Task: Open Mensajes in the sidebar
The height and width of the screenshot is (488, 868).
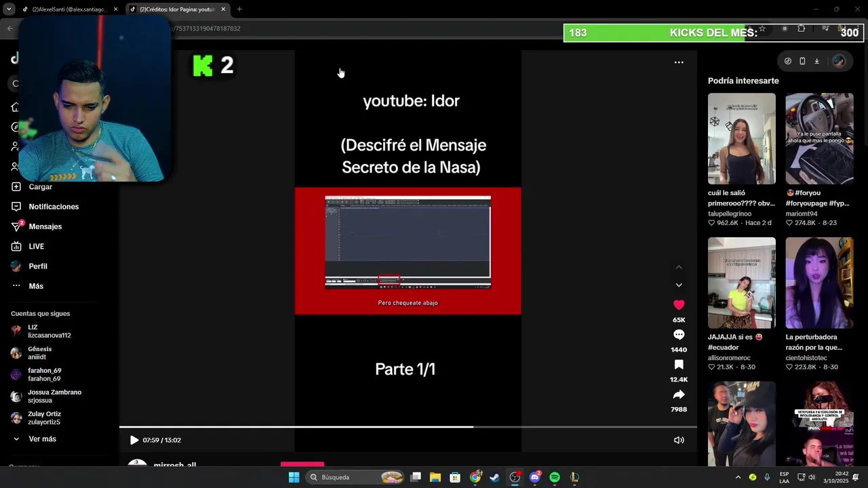Action: (45, 226)
